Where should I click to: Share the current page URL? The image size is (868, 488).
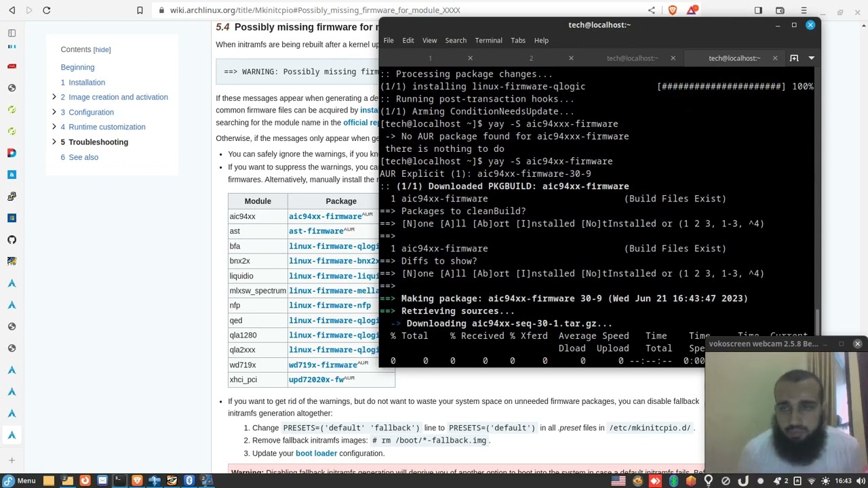652,10
